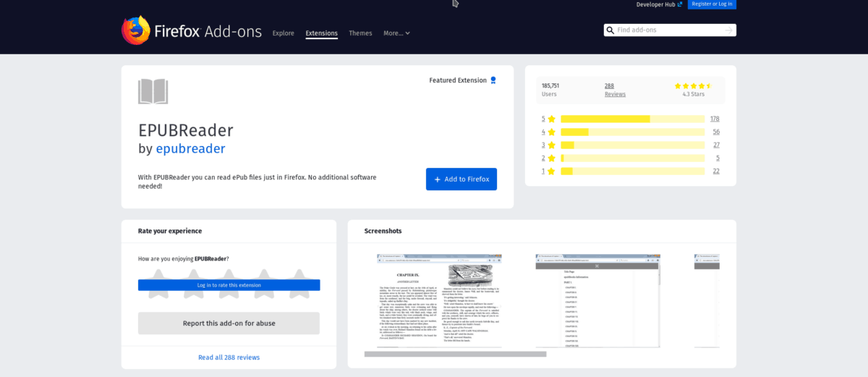This screenshot has height=377, width=868.
Task: Click the EPUBReader book icon
Action: [x=153, y=92]
